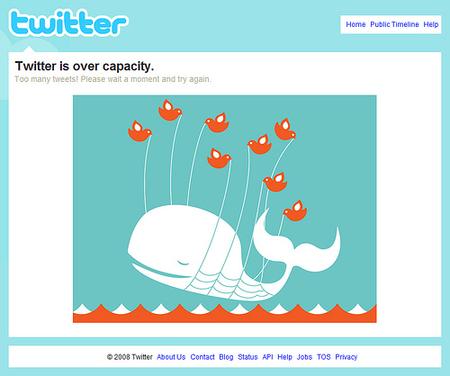Visit the About Us footer link

[x=171, y=357]
